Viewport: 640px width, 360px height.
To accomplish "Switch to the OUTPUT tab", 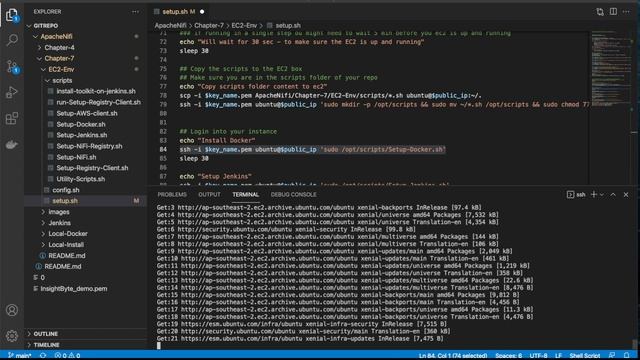I will (x=209, y=195).
